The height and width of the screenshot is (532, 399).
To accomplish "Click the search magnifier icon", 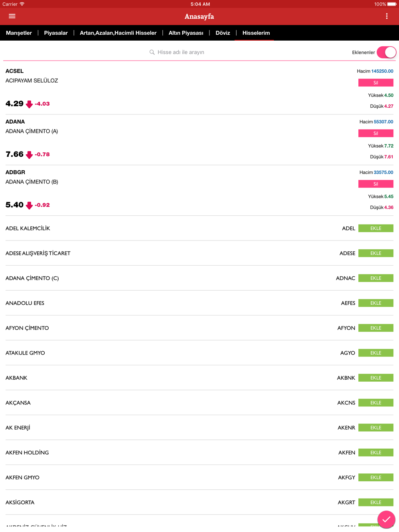I will [152, 52].
